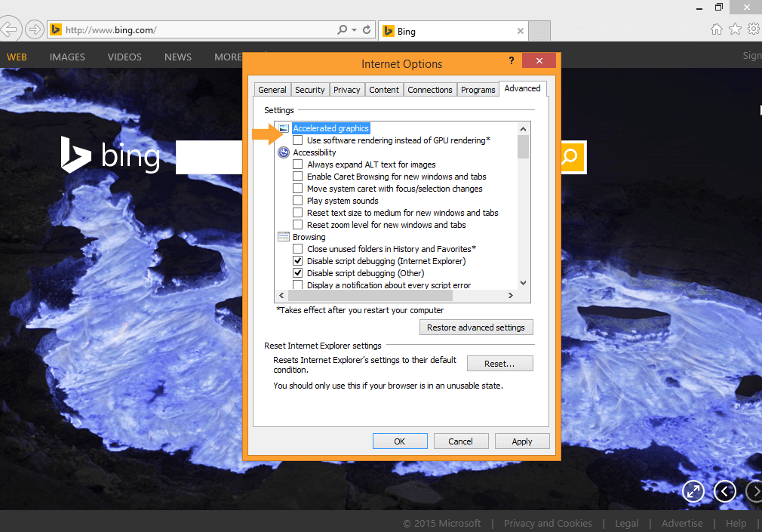
Task: Click the help question mark in dialog
Action: tap(512, 60)
